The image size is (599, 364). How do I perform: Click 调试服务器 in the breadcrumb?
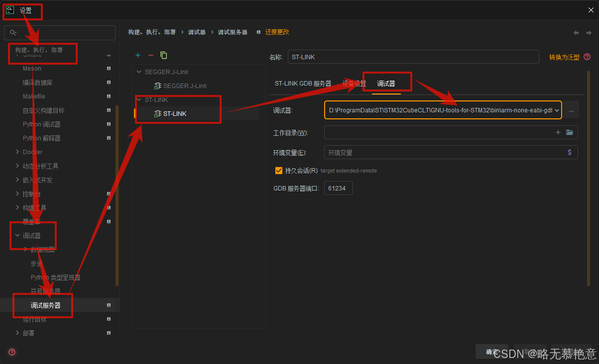coord(233,32)
